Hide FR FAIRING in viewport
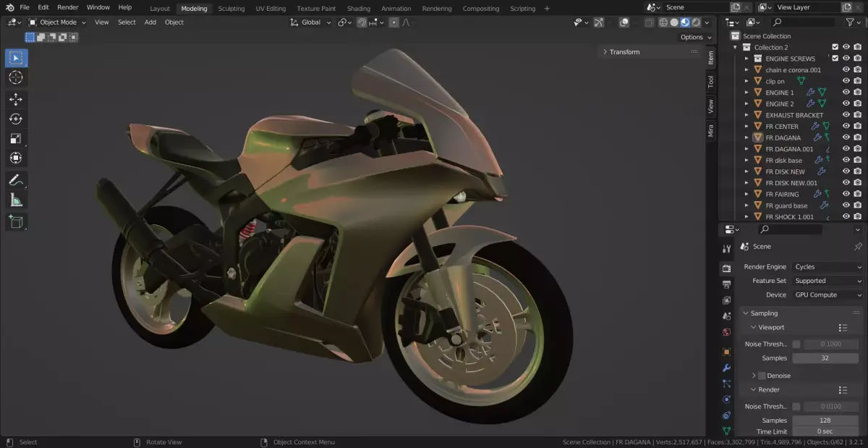The height and width of the screenshot is (448, 868). 846,194
